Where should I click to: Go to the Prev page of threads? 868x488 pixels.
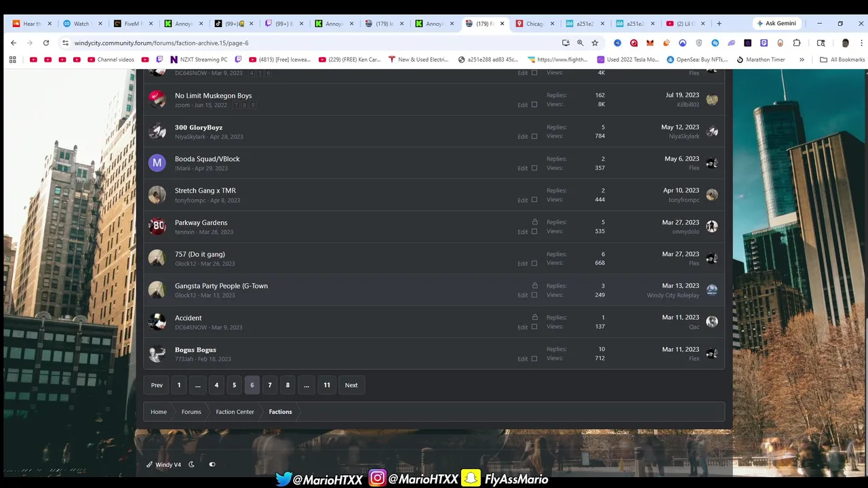[157, 385]
